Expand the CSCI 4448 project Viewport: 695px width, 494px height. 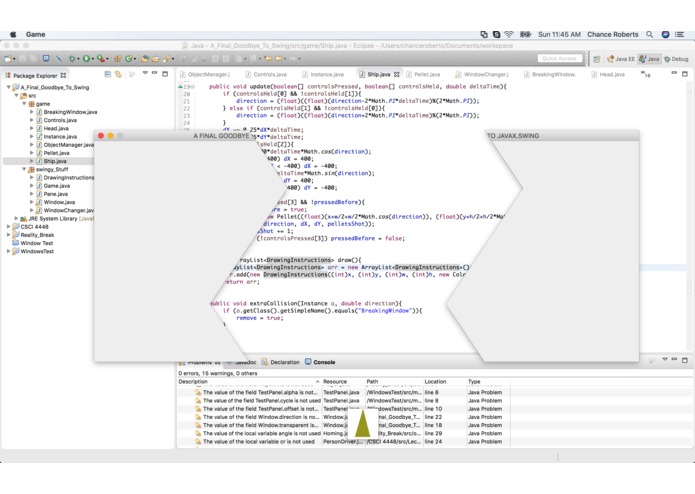tap(8, 226)
